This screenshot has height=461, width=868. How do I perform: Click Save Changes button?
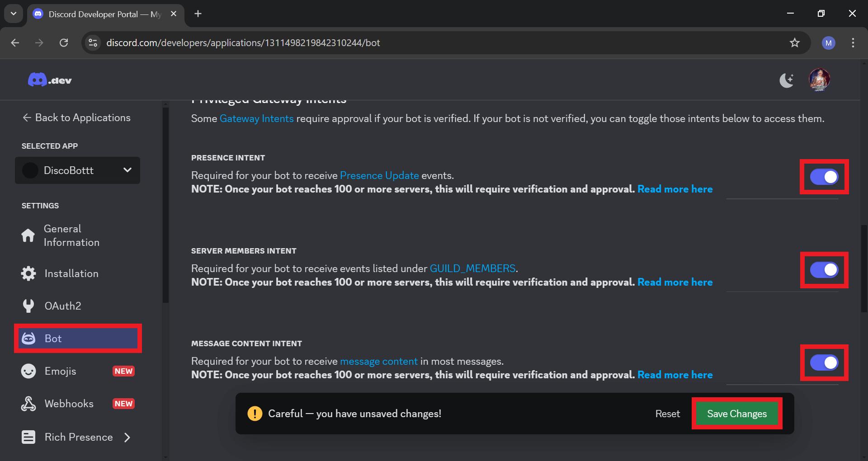coord(736,414)
